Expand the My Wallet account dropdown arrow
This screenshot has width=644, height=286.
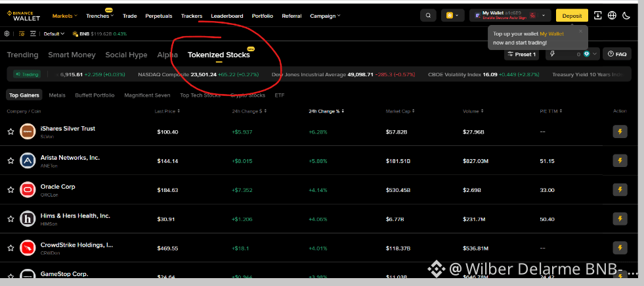coord(544,16)
